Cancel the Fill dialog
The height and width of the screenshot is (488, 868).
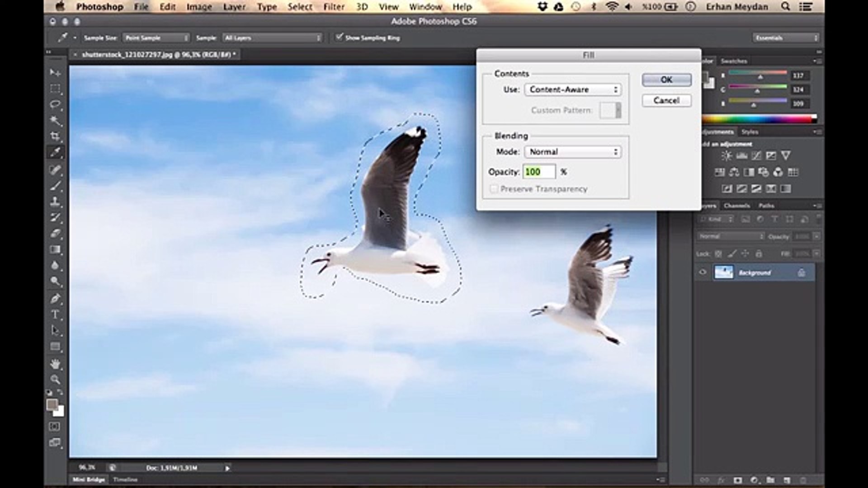[x=666, y=100]
